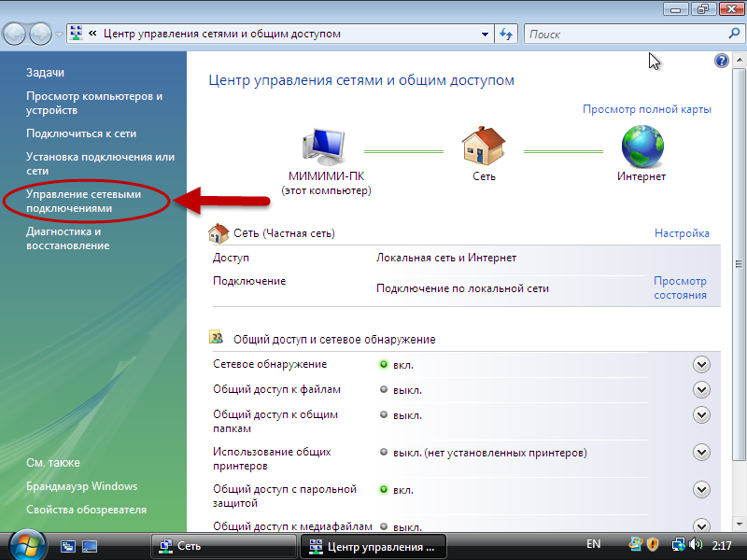Click the scrollbar up arrow
Screen dimensions: 747x560
click(739, 60)
